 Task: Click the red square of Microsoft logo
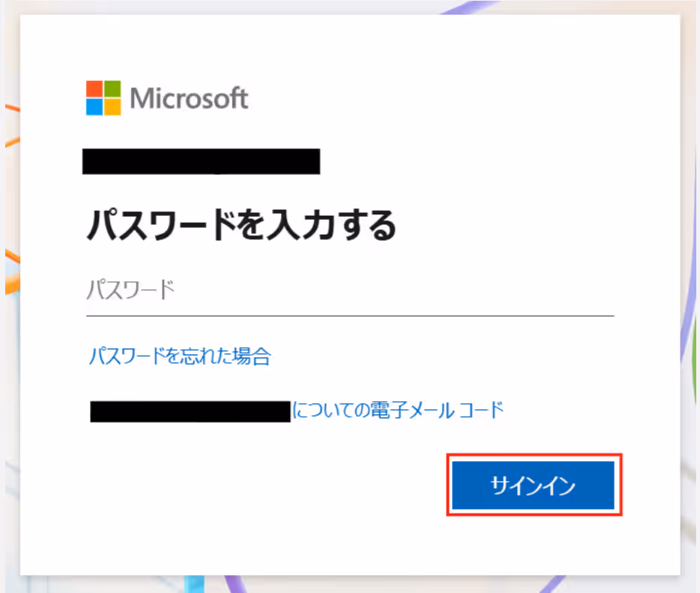(94, 89)
